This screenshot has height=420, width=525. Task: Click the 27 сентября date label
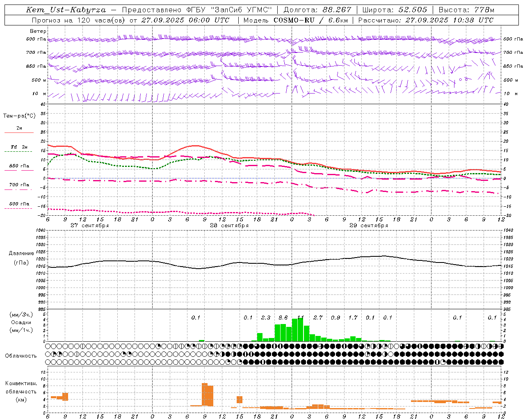(90, 226)
